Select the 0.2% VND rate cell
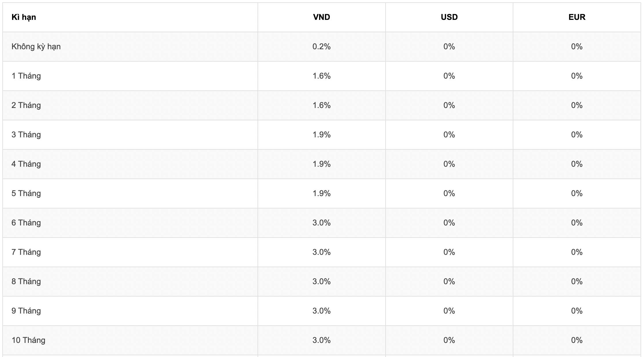 tap(321, 47)
